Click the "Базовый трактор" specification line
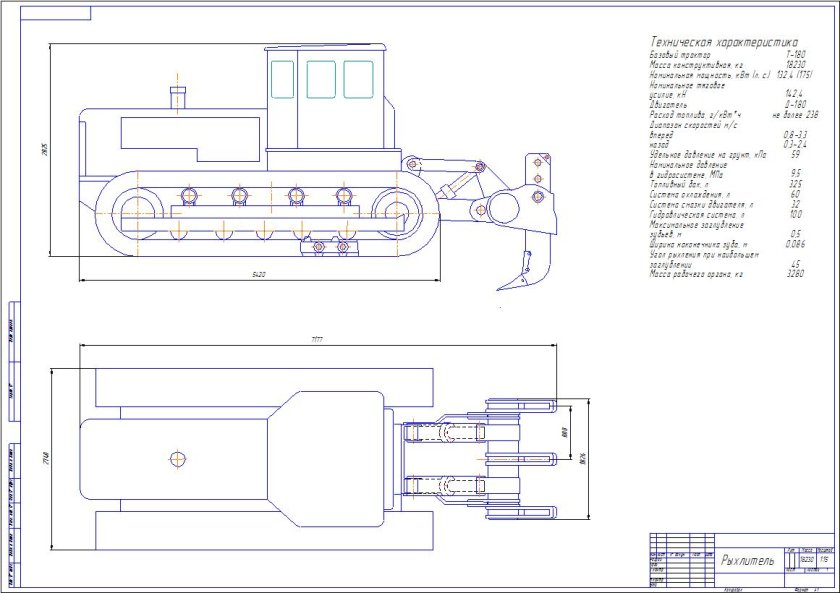Image resolution: width=840 pixels, height=593 pixels. [680, 55]
